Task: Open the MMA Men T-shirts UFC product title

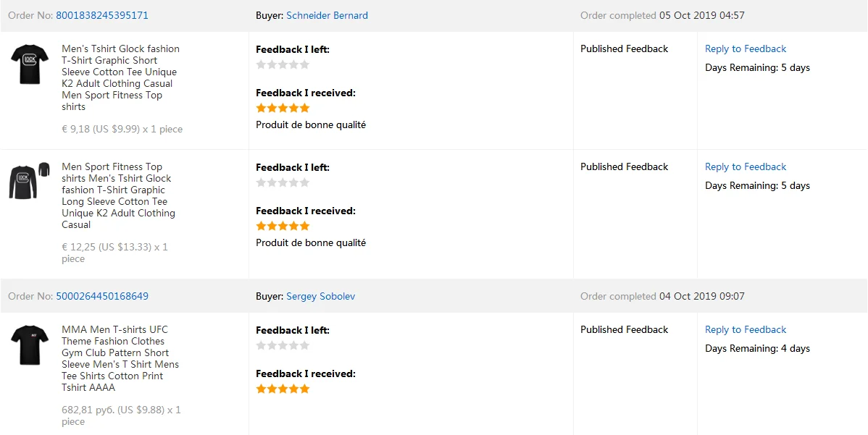Action: click(x=120, y=358)
